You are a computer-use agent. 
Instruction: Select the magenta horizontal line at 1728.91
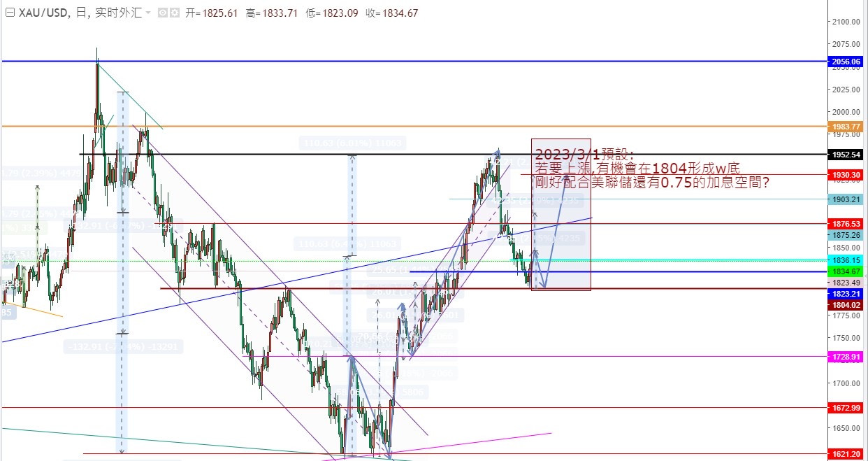tap(535, 356)
